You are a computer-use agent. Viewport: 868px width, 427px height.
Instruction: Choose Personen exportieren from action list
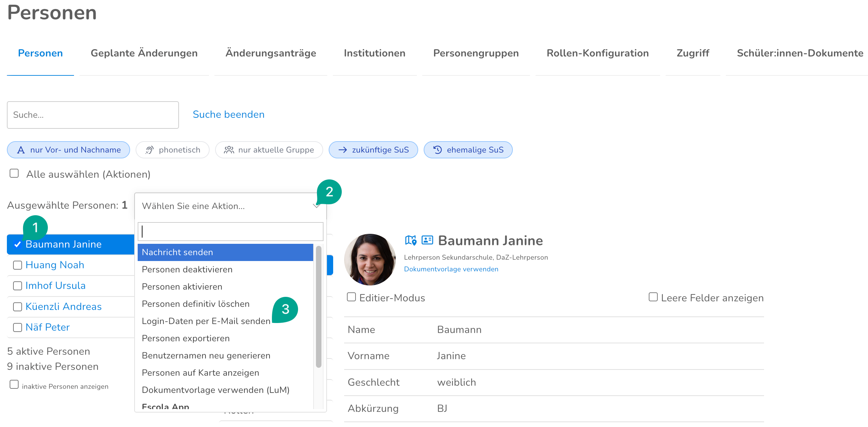186,338
